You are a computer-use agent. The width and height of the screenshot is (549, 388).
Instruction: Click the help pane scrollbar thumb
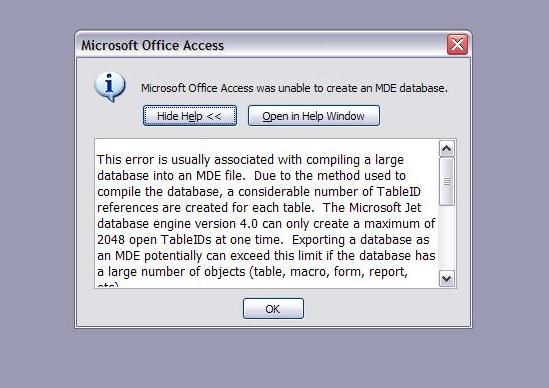point(447,181)
